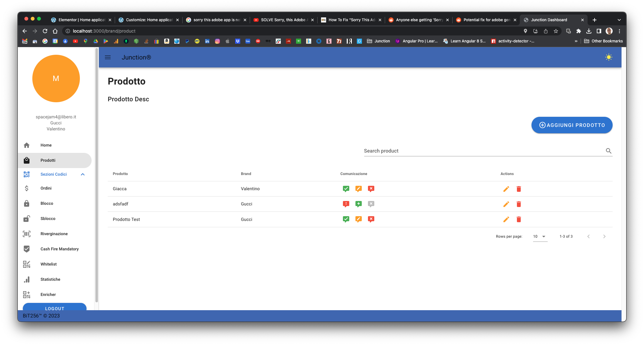
Task: Click red X communication icon for Prodotto Test
Action: pos(371,219)
